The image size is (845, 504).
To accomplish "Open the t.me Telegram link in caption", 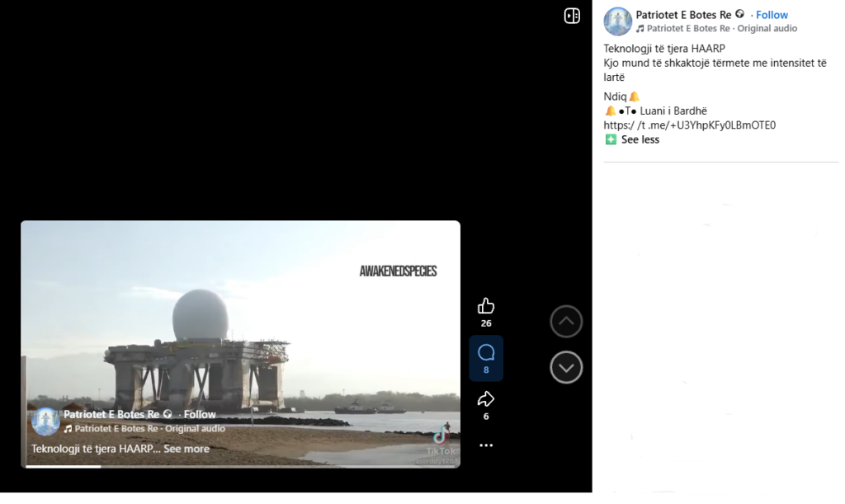I will [x=690, y=125].
